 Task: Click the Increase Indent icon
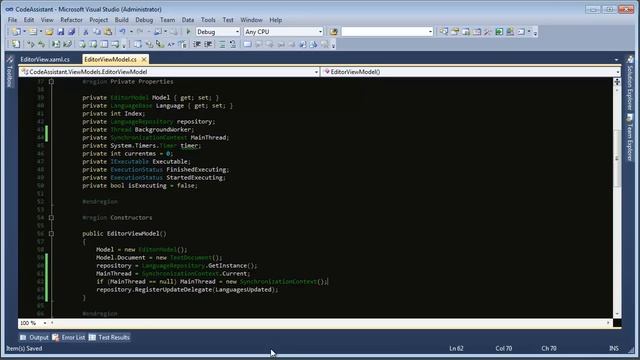point(208,44)
